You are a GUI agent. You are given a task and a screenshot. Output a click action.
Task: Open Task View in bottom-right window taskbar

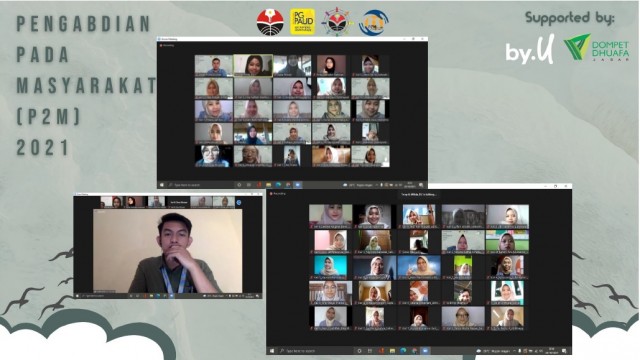point(370,351)
